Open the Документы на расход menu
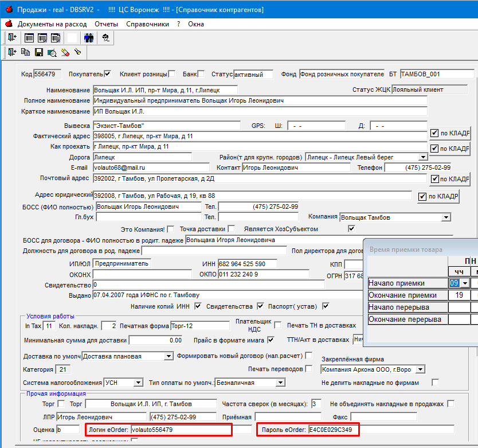 52,24
